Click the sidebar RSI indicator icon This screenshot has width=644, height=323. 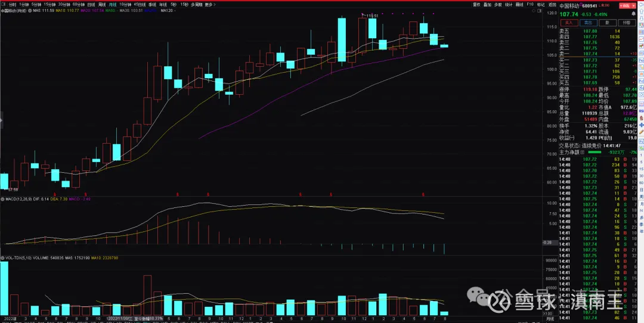pyautogui.click(x=641, y=111)
